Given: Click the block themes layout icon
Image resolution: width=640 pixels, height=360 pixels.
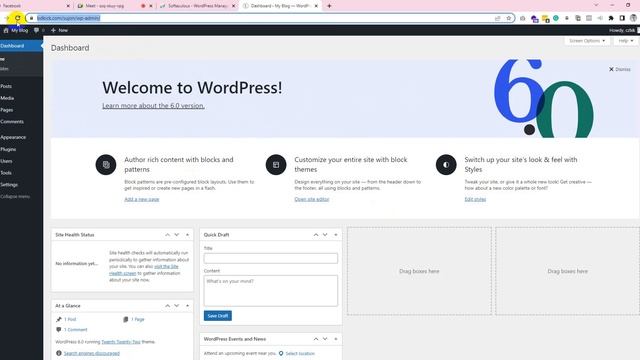Looking at the screenshot, I should (x=276, y=165).
